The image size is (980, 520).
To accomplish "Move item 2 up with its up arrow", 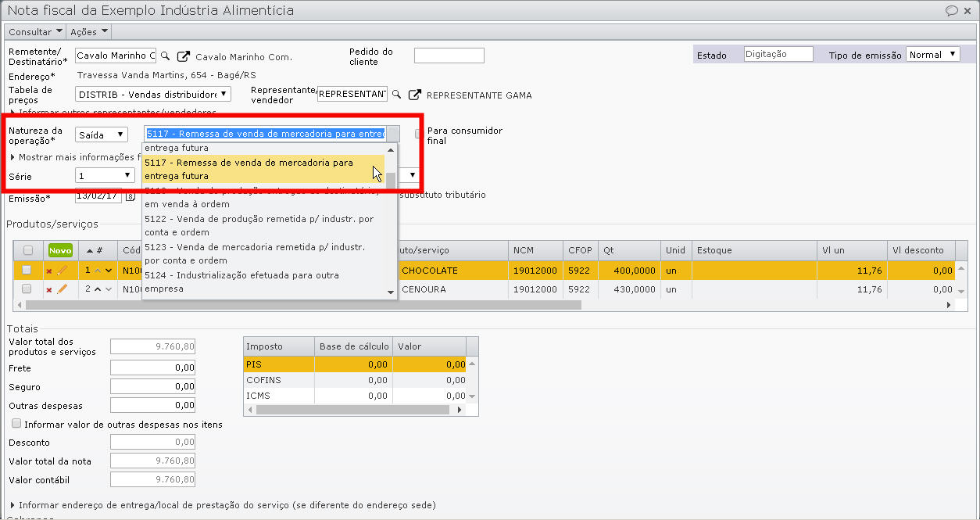I will click(x=98, y=289).
